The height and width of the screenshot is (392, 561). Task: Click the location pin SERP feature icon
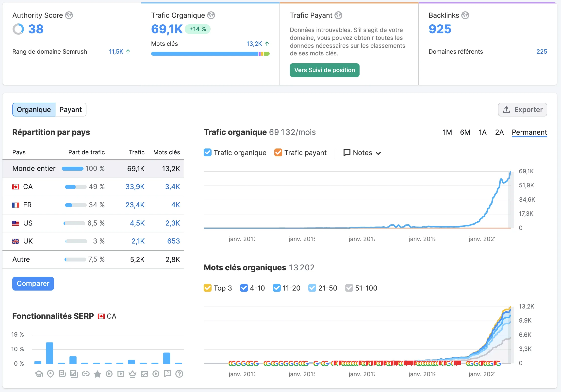(x=50, y=374)
